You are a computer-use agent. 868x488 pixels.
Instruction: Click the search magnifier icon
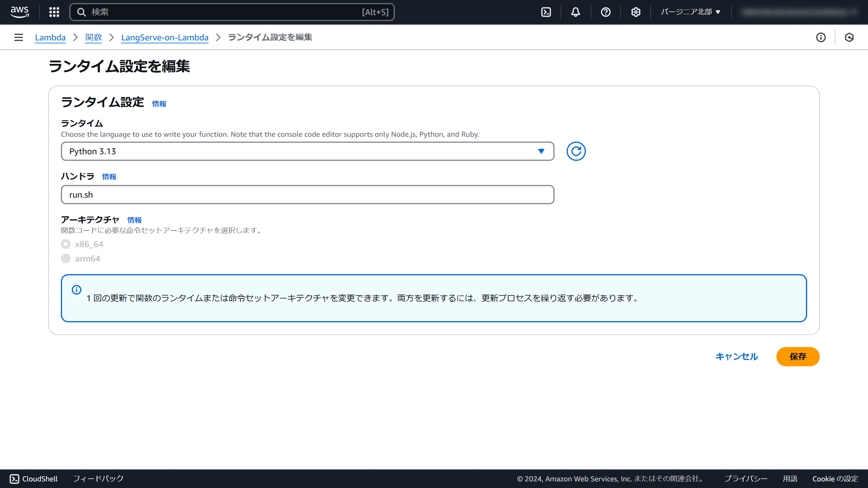[x=81, y=12]
